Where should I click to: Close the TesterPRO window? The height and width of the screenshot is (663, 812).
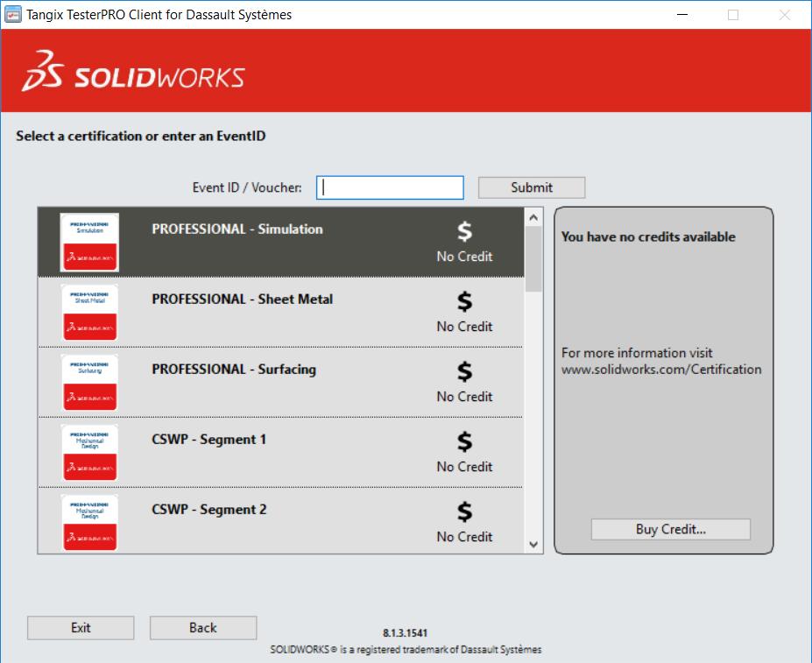785,15
